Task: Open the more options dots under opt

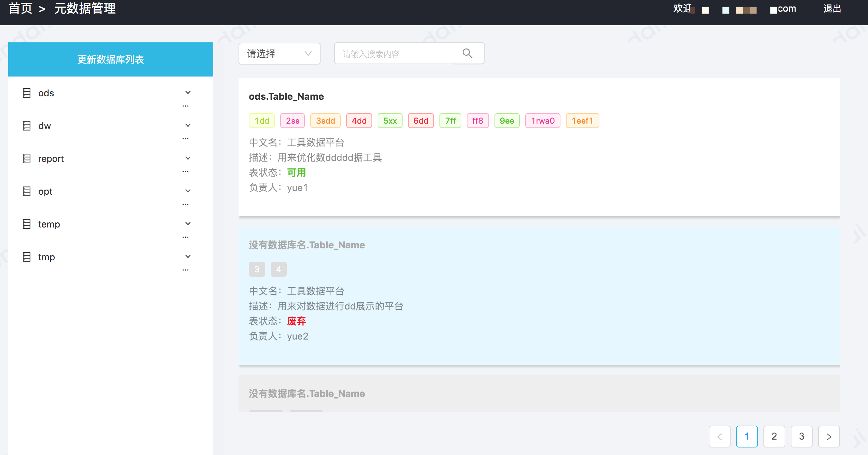Action: click(186, 205)
